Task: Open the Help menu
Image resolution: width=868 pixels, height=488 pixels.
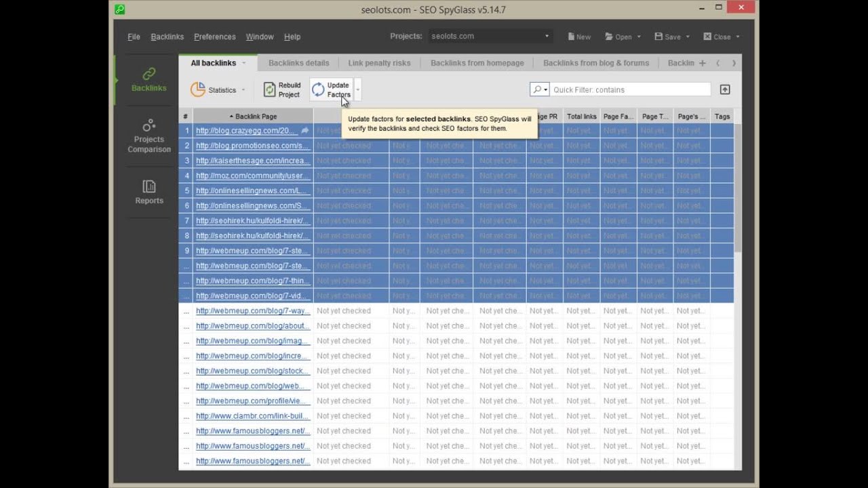Action: point(292,37)
